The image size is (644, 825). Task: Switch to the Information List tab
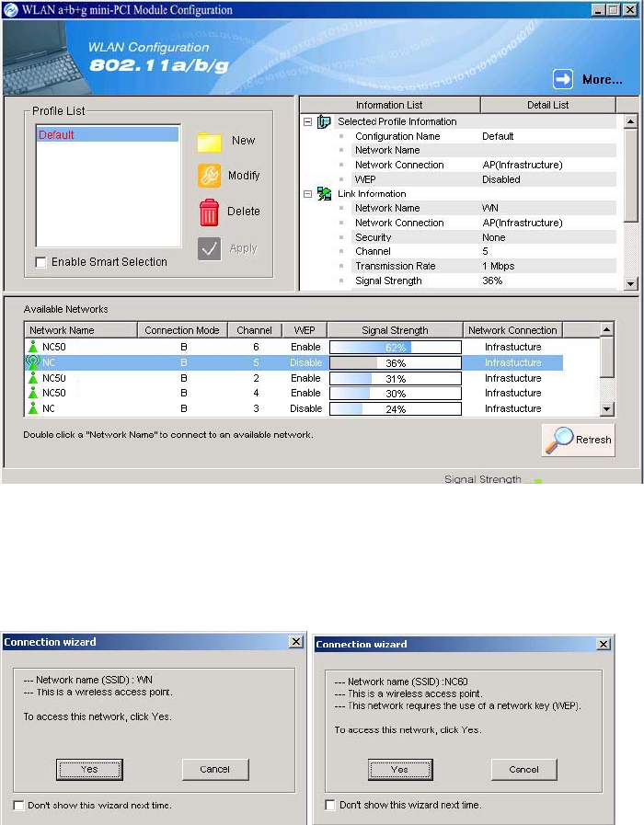point(389,105)
